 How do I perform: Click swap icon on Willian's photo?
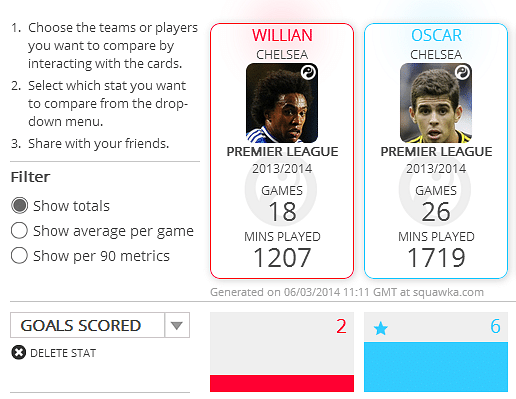(x=308, y=72)
